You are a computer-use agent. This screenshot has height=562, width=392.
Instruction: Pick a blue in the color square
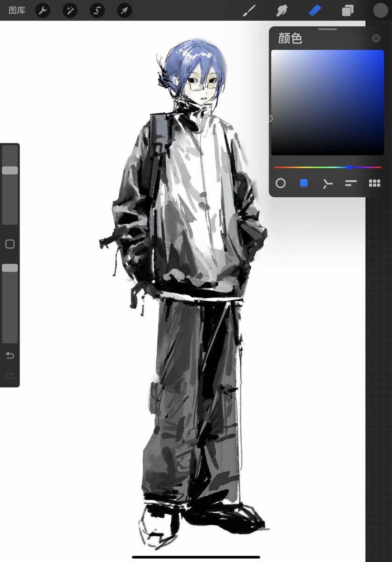tap(327, 103)
